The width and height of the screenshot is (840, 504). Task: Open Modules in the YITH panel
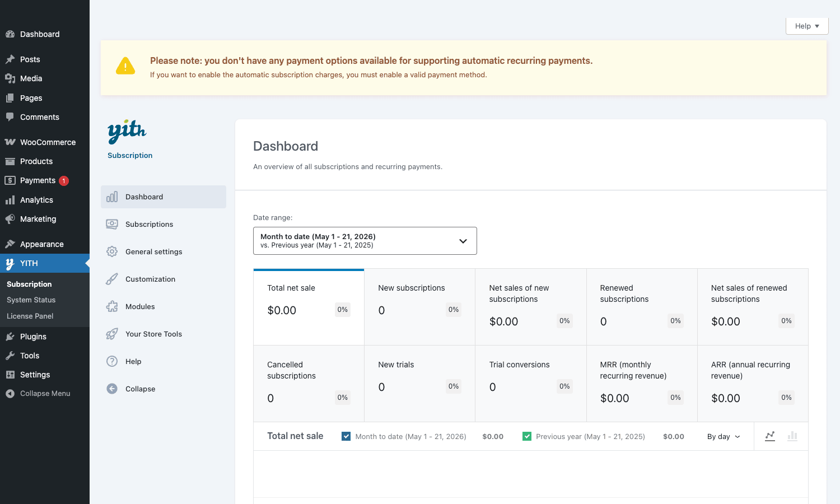pos(164,306)
